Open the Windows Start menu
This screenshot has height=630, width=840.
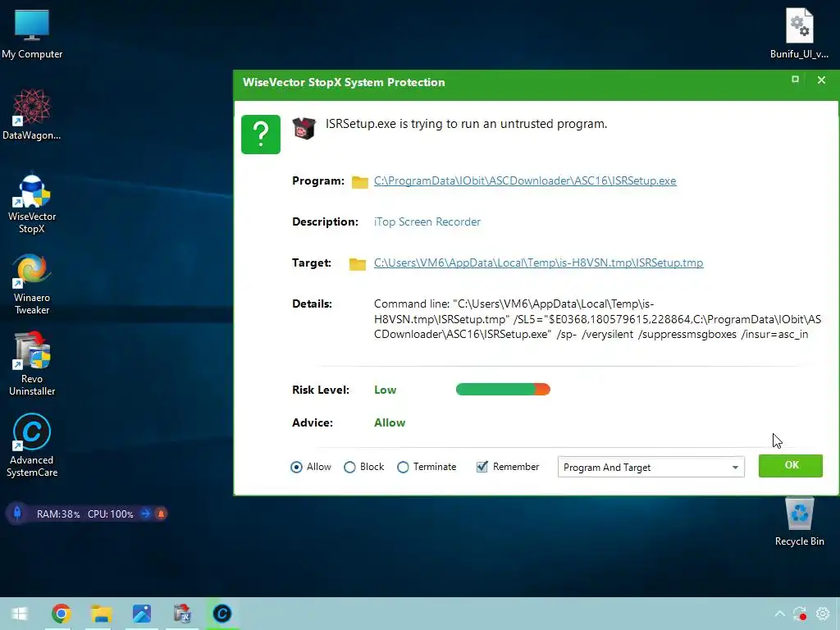click(20, 614)
